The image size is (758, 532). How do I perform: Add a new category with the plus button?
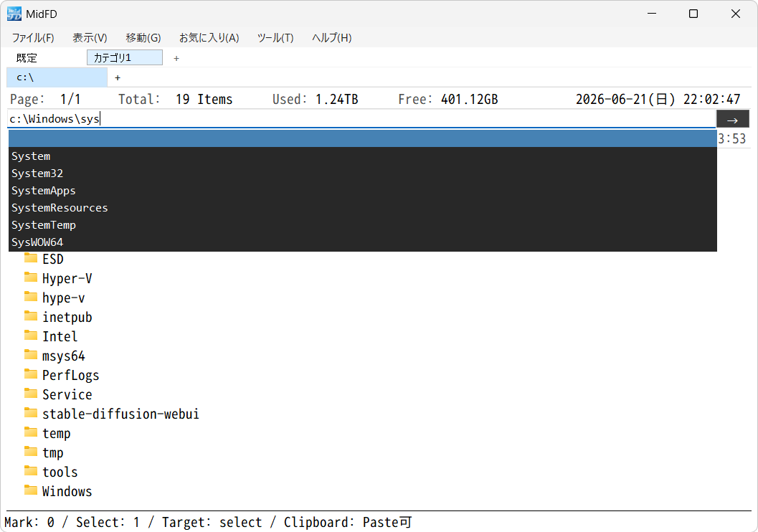point(176,59)
